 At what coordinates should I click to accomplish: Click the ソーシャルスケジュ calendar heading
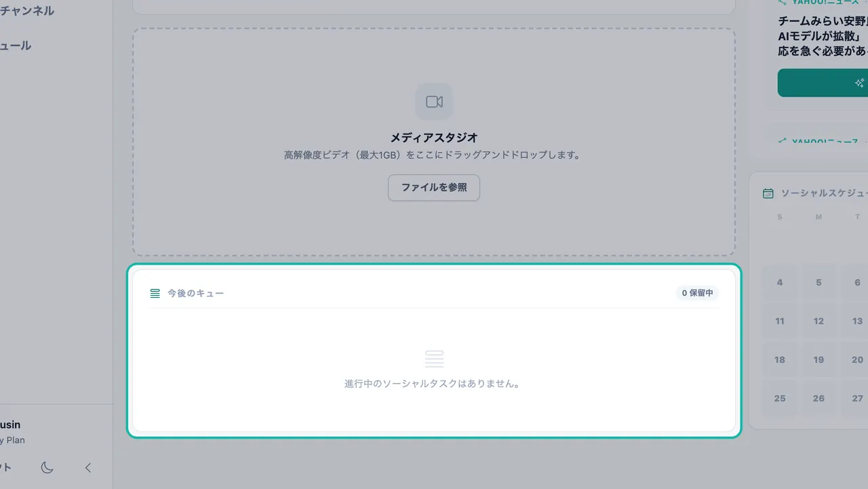(825, 193)
